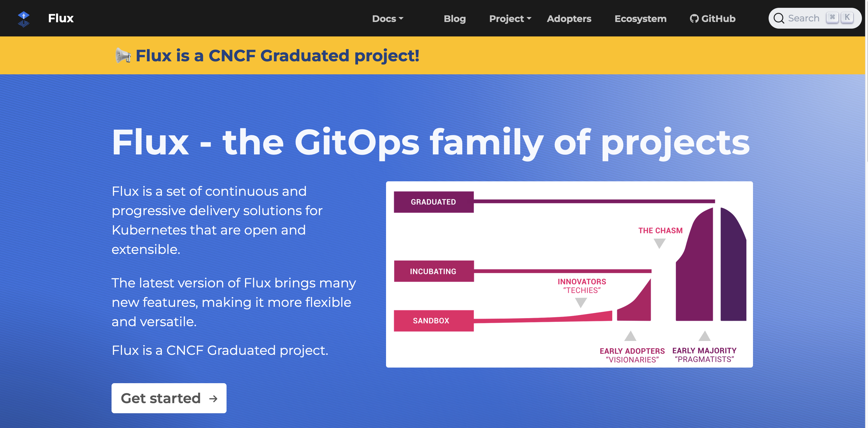This screenshot has width=868, height=428.
Task: Click the command key symbol in search bar
Action: coord(832,18)
